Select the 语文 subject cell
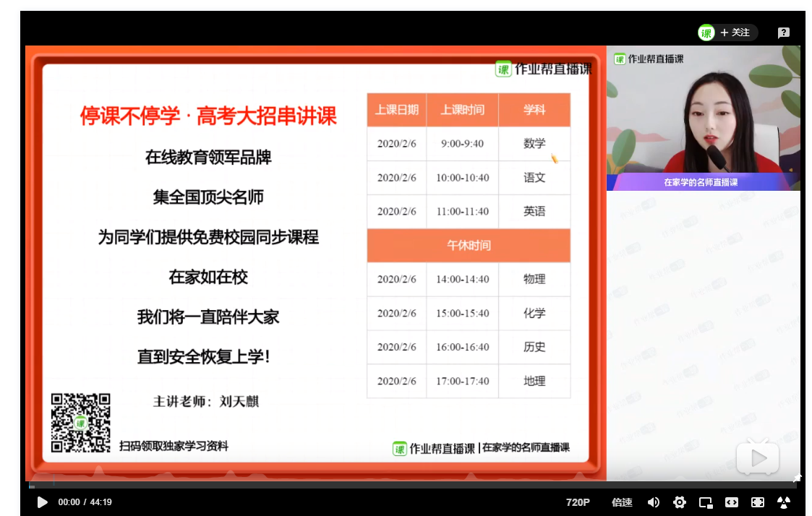The width and height of the screenshot is (812, 516). 534,178
